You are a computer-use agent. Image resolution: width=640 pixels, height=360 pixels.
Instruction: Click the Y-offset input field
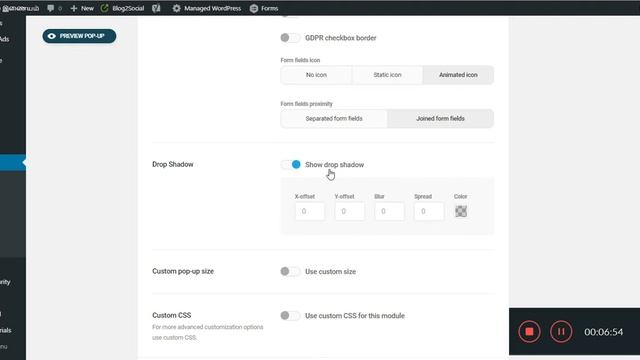350,211
